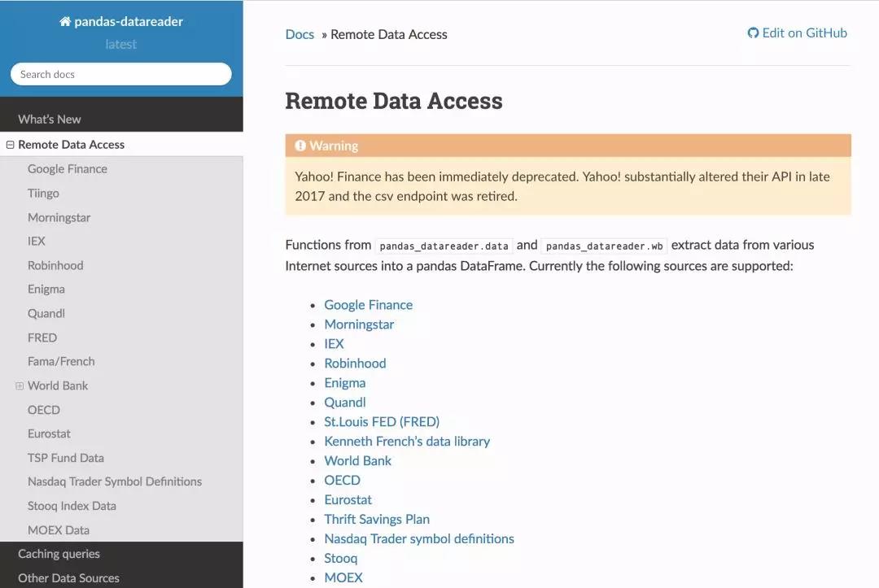Expand the World Bank sidebar entry
The height and width of the screenshot is (588, 879).
coord(20,385)
